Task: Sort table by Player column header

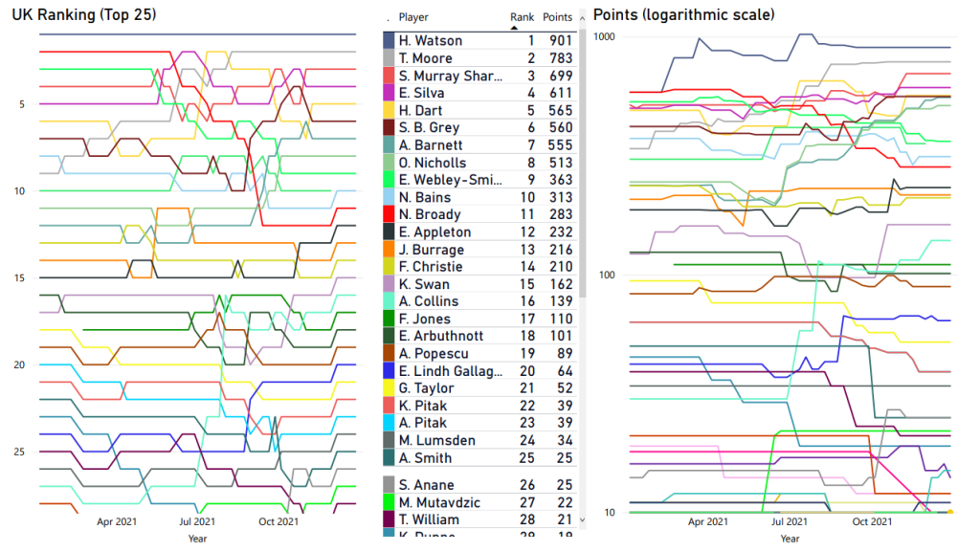Action: point(413,17)
